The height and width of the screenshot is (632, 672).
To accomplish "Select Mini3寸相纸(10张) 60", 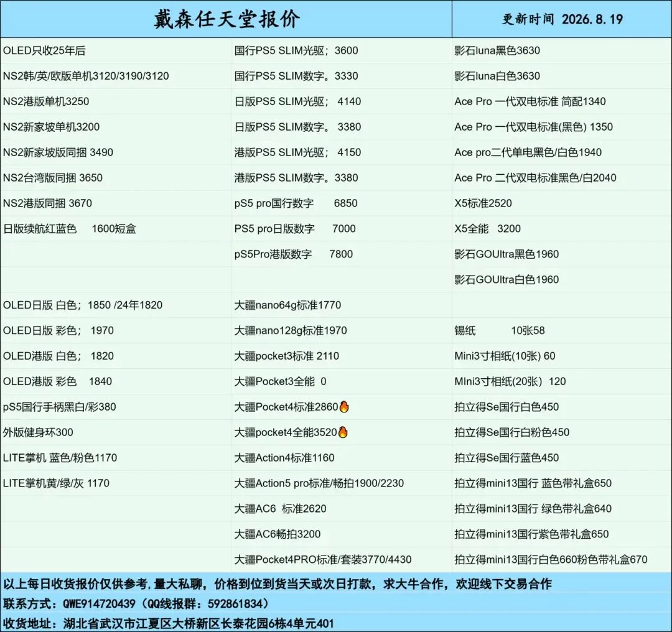I will (505, 356).
